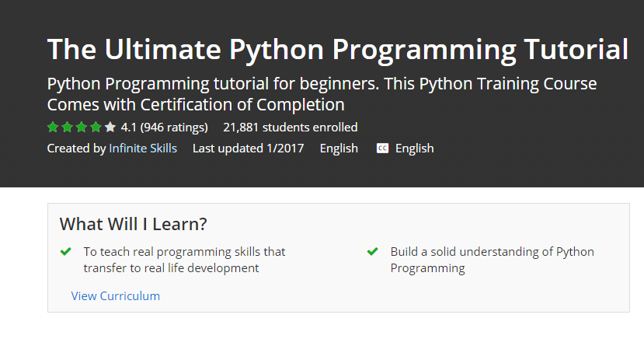
Task: Click the What Will I Learn? heading
Action: click(133, 225)
